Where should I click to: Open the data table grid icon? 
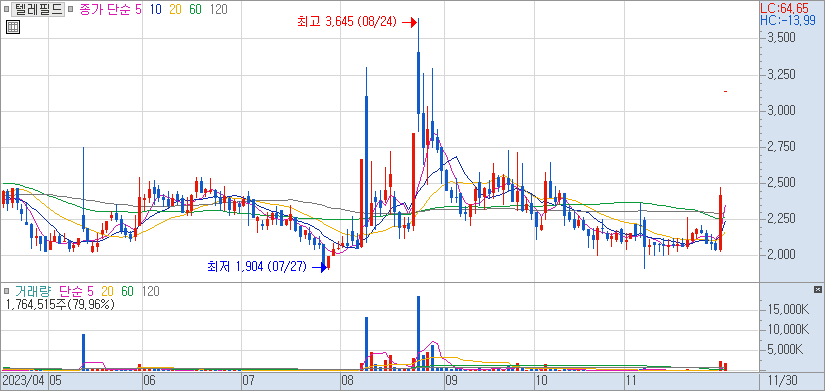point(13,27)
